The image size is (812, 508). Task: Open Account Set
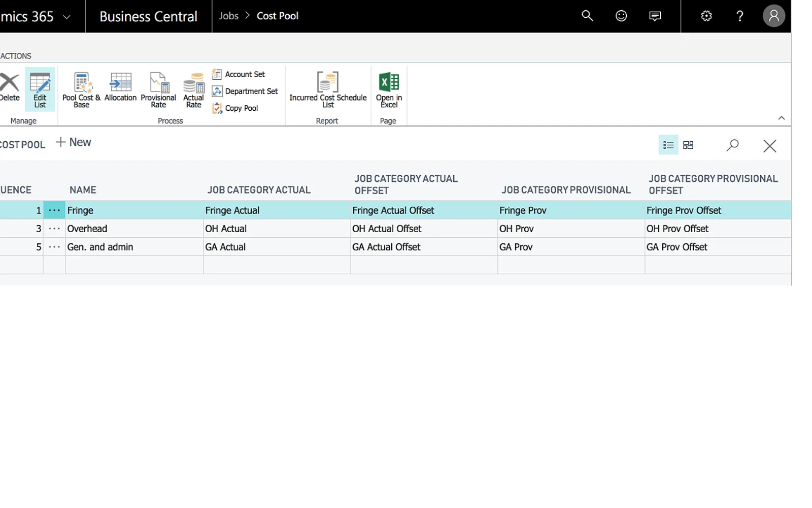click(239, 74)
